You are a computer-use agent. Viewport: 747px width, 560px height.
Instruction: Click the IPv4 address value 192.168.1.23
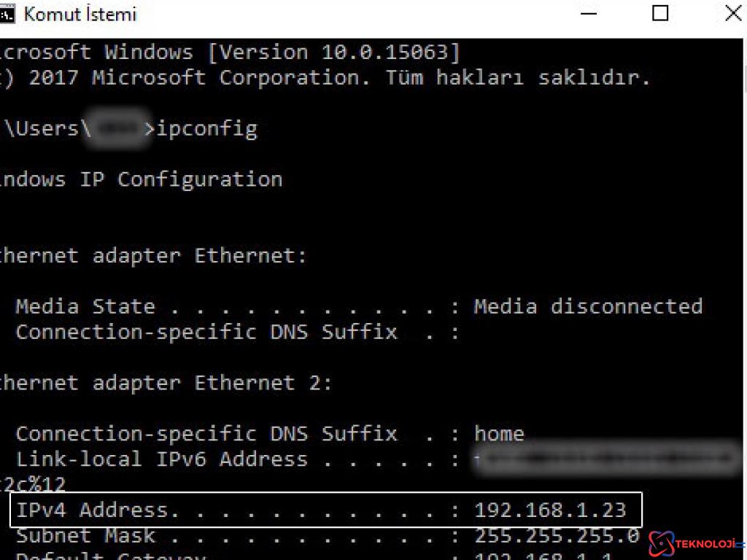(x=550, y=510)
